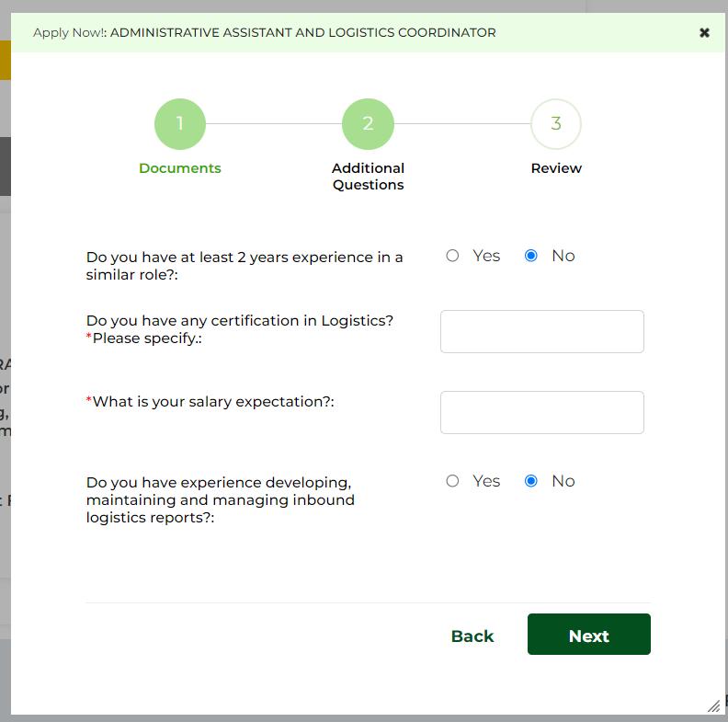Click the green Next button
The height and width of the screenshot is (722, 728).
point(588,635)
